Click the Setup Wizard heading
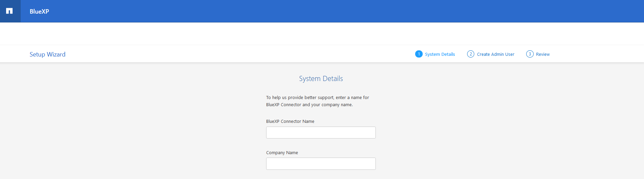Viewport: 644px width, 179px height. point(48,54)
